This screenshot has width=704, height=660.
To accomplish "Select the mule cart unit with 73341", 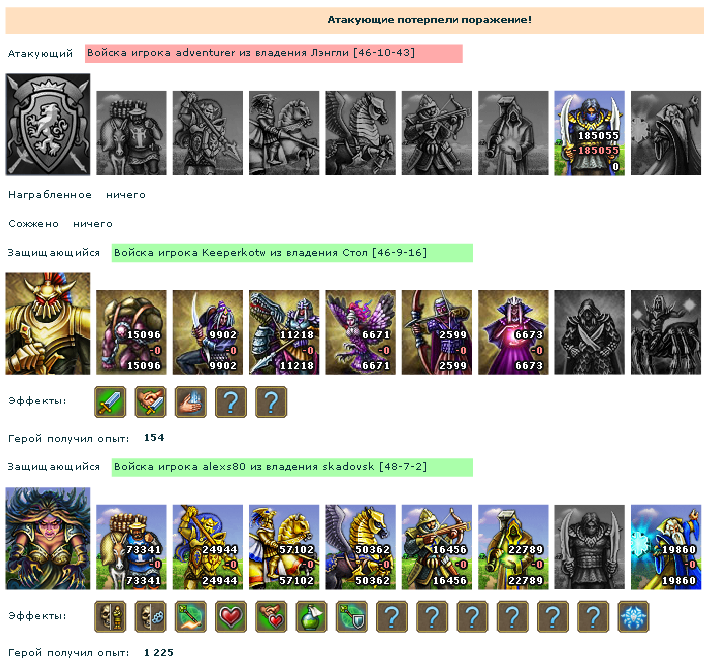I will click(131, 547).
